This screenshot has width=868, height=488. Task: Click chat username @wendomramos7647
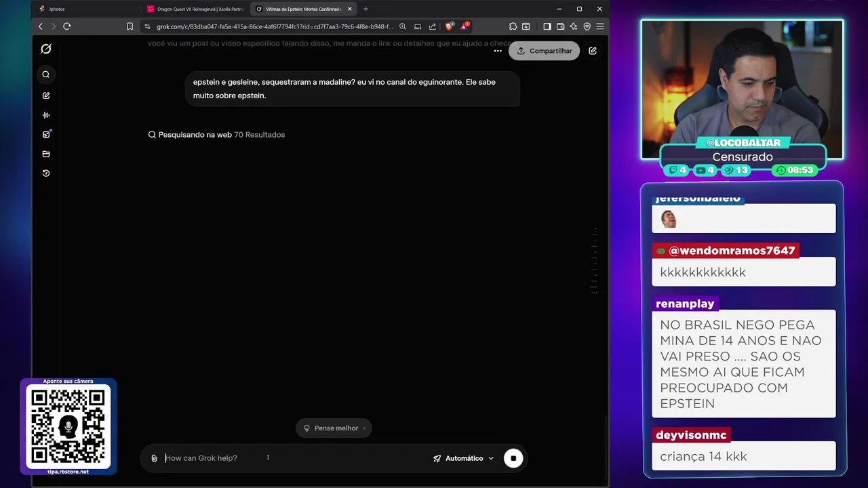(x=725, y=251)
